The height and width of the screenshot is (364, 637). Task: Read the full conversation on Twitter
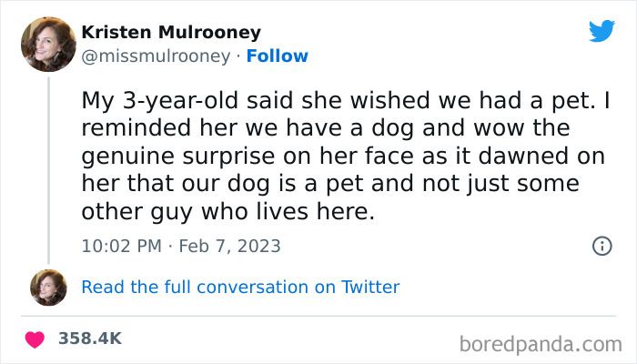coord(240,288)
